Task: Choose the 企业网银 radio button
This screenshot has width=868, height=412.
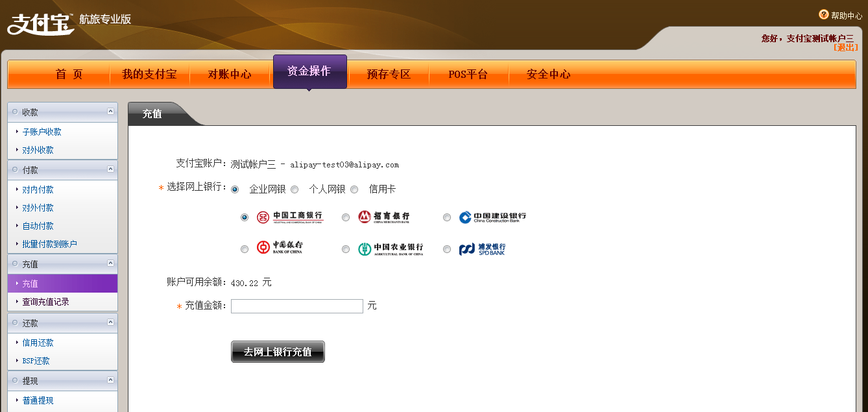Action: 235,189
